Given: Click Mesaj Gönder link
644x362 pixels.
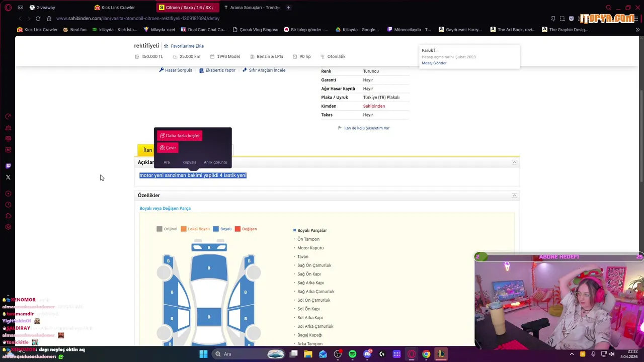Looking at the screenshot, I should [434, 63].
